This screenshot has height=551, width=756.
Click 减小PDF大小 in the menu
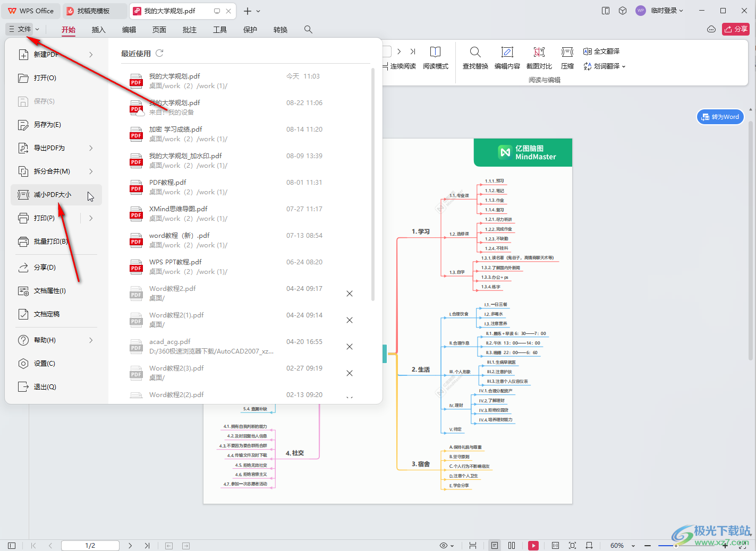(x=56, y=194)
